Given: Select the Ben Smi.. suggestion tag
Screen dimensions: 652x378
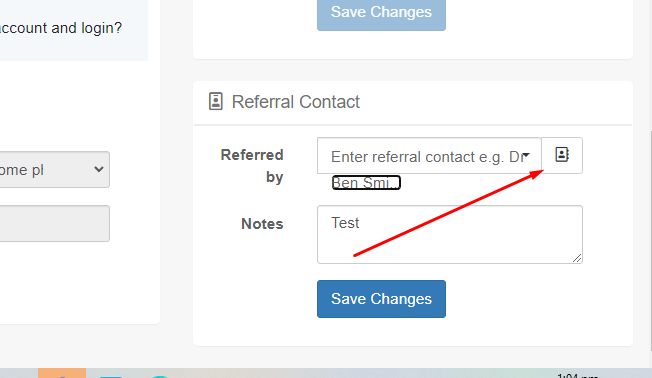Looking at the screenshot, I should coord(366,183).
